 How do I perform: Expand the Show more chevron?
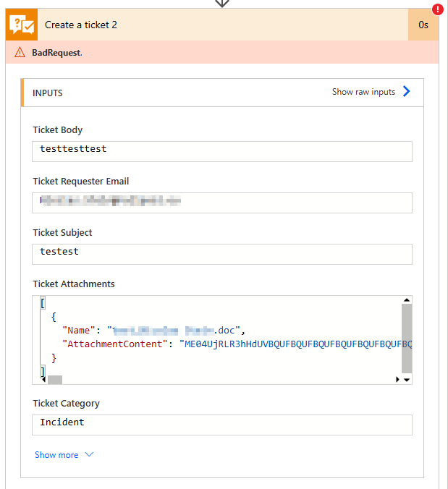(90, 455)
